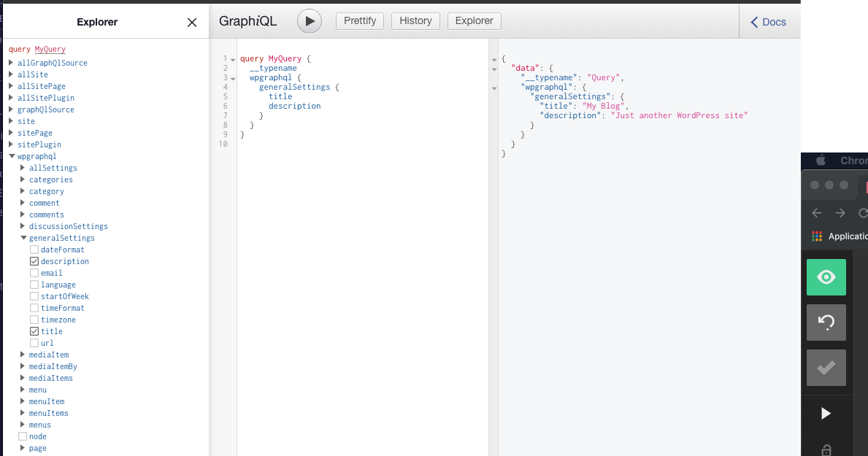Click the MyQuery name in Explorer
This screenshot has width=868, height=456.
tap(50, 50)
